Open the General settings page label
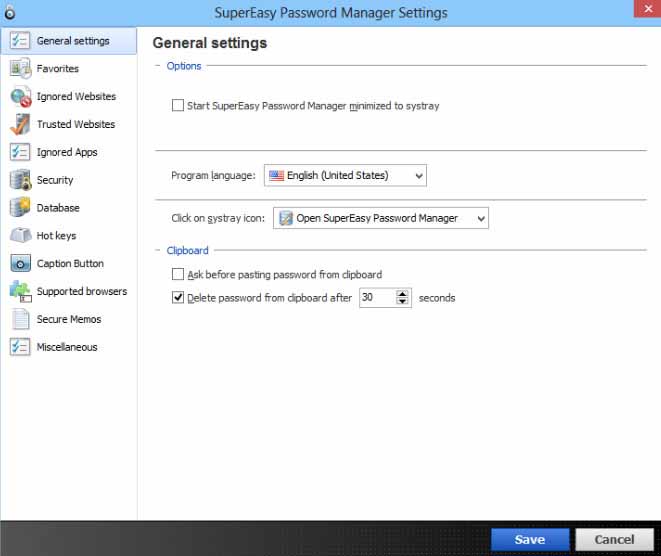This screenshot has width=661, height=556. click(x=73, y=41)
